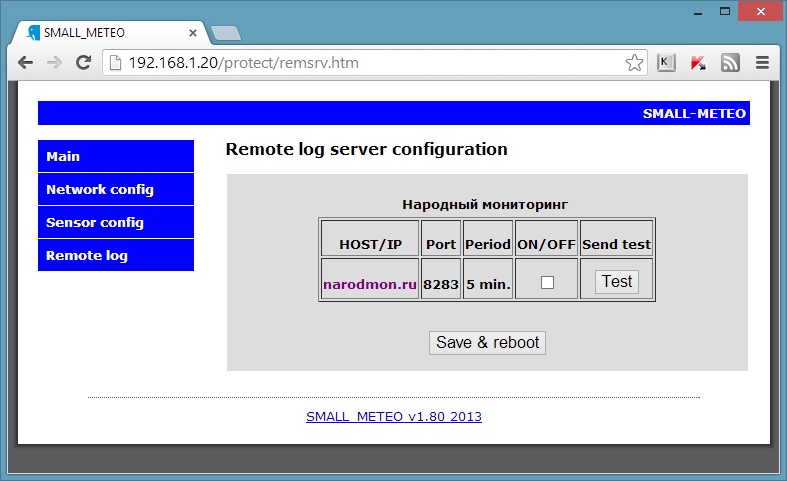Open the SMALL_METEO v1.80 2013 footer link
The height and width of the screenshot is (481, 787).
click(394, 417)
